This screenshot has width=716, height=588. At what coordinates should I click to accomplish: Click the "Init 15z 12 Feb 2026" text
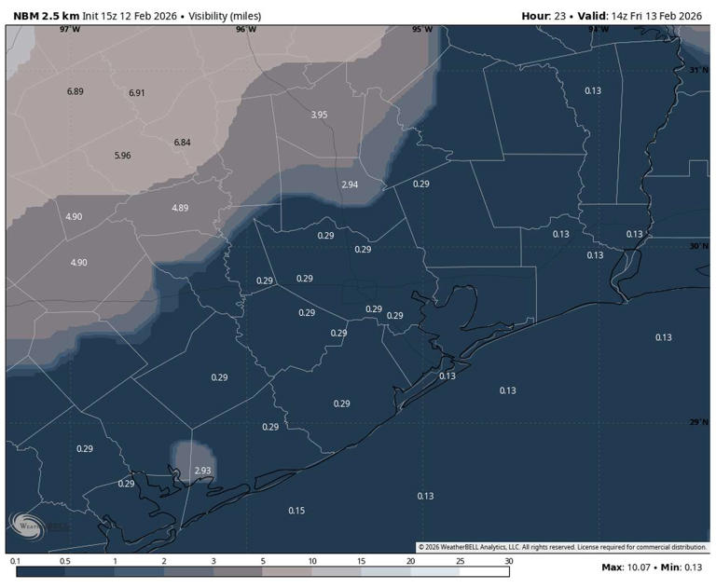click(130, 16)
